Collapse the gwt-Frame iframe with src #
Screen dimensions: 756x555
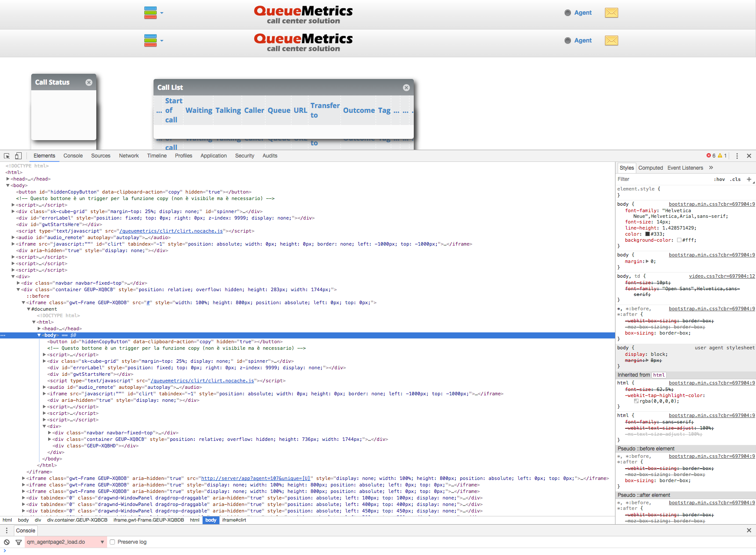(23, 302)
